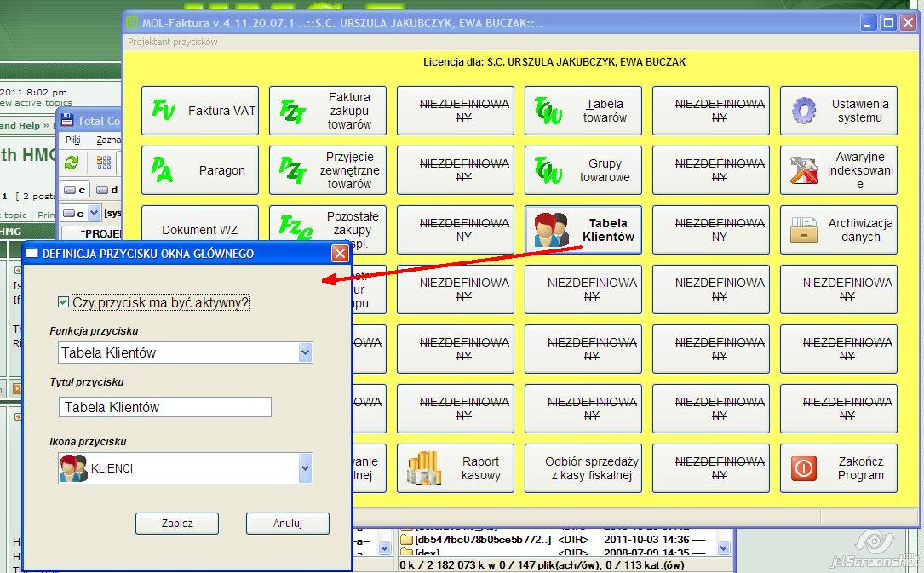924x573 pixels.
Task: Click the green refresh icon in Total Commander
Action: coord(72,163)
